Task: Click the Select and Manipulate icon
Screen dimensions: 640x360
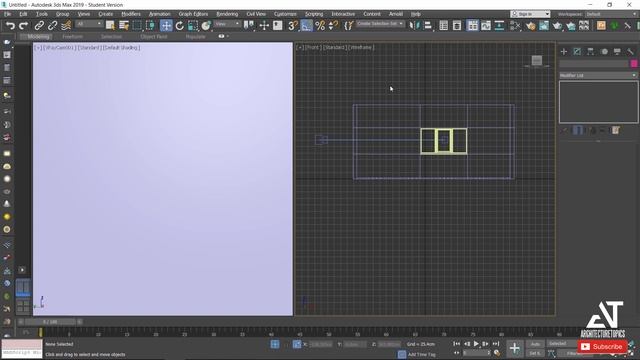Action: click(x=264, y=26)
